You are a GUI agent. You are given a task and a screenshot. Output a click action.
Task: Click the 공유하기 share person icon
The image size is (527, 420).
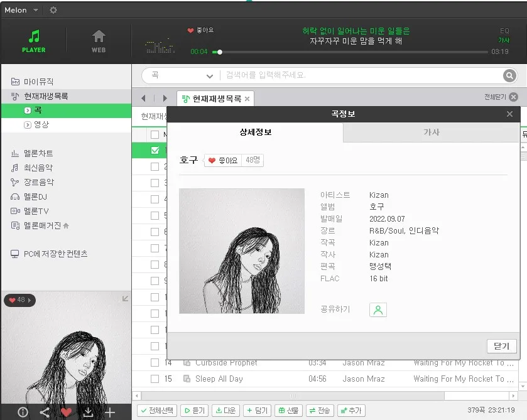pyautogui.click(x=378, y=310)
